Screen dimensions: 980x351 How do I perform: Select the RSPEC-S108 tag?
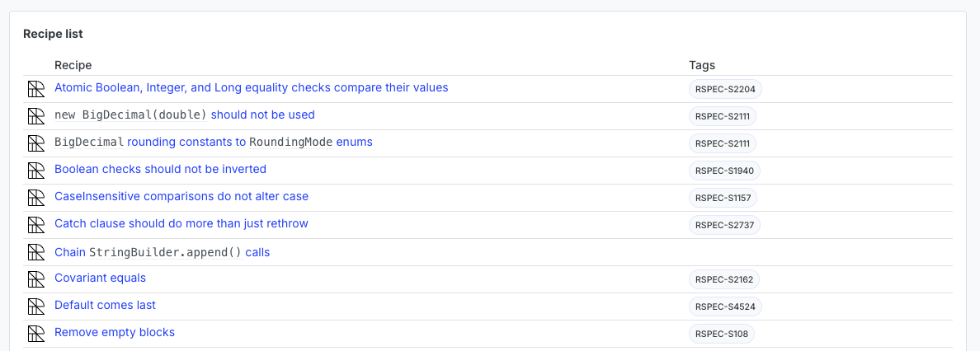[x=722, y=334]
